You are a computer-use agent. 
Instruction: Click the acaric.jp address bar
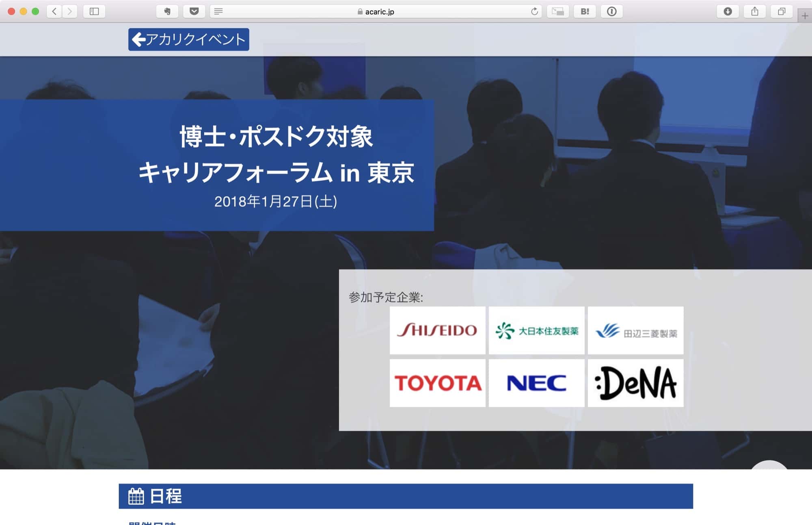[x=376, y=12]
